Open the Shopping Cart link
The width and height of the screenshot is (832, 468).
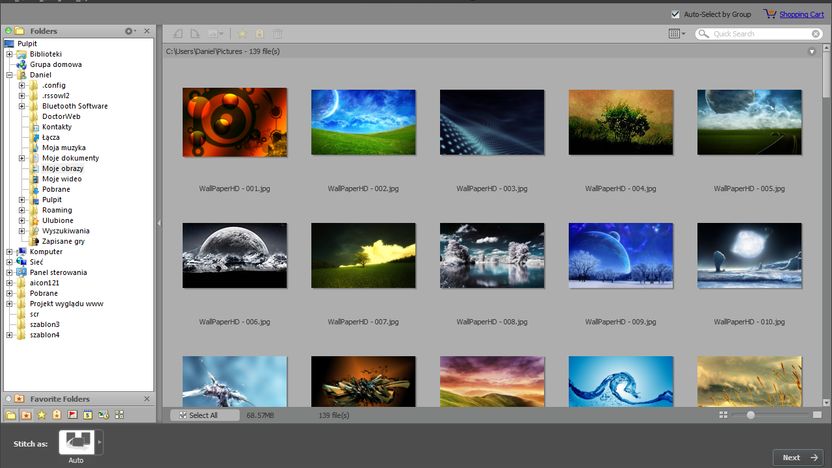[x=801, y=14]
